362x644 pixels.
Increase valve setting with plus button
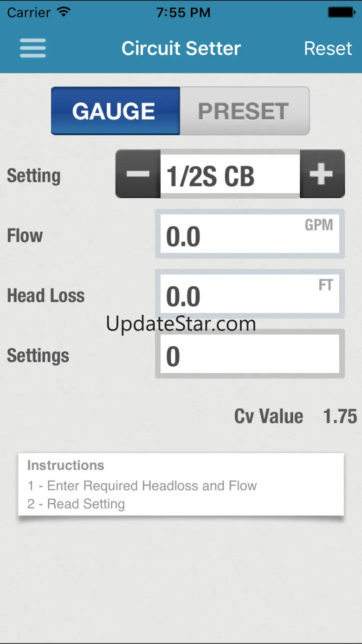point(322,174)
